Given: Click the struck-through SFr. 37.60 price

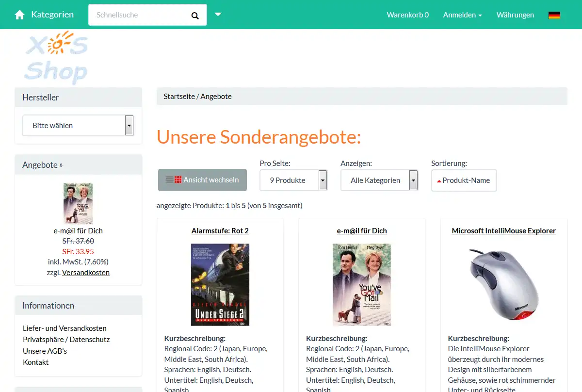Looking at the screenshot, I should tap(78, 241).
